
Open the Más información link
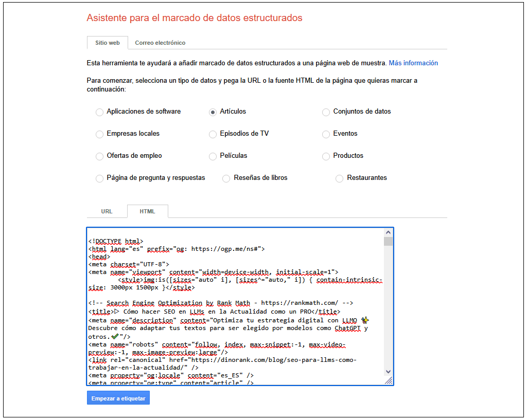coord(413,63)
